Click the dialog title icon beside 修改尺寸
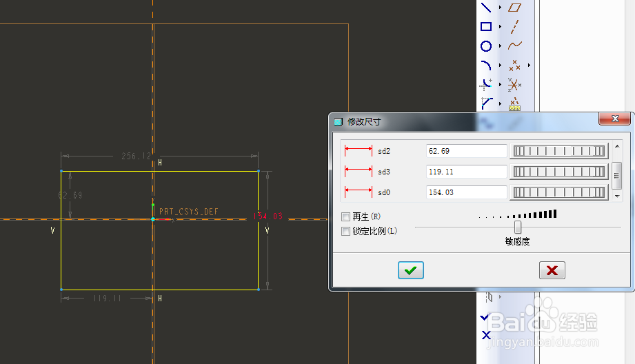This screenshot has width=635, height=364. point(338,122)
